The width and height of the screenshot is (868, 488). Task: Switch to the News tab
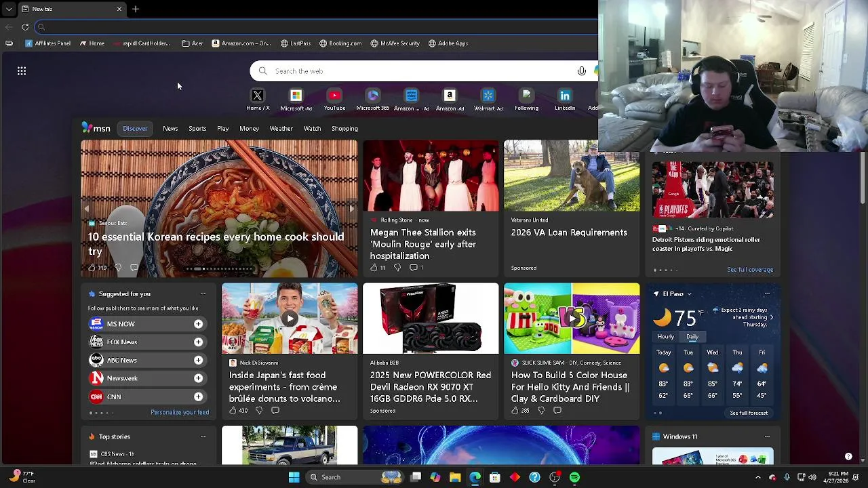[x=170, y=128]
